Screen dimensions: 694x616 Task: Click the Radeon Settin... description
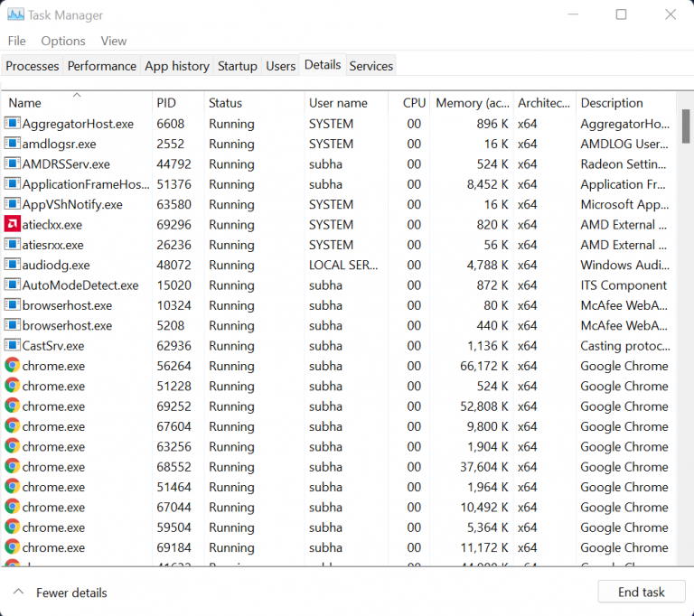tap(624, 164)
